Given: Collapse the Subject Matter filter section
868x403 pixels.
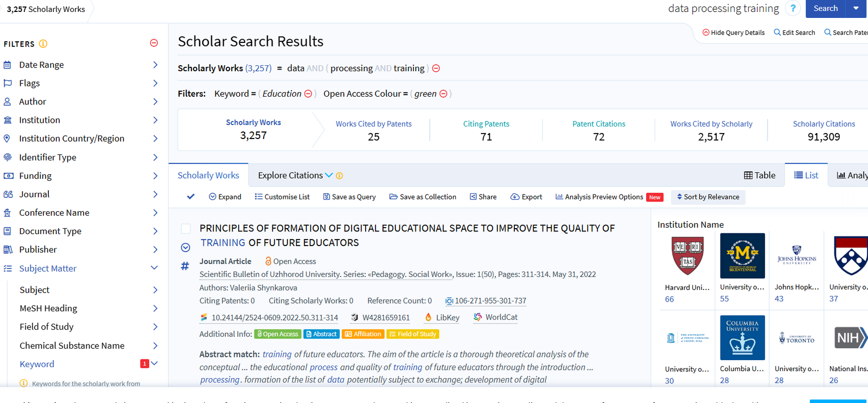Looking at the screenshot, I should click(154, 268).
